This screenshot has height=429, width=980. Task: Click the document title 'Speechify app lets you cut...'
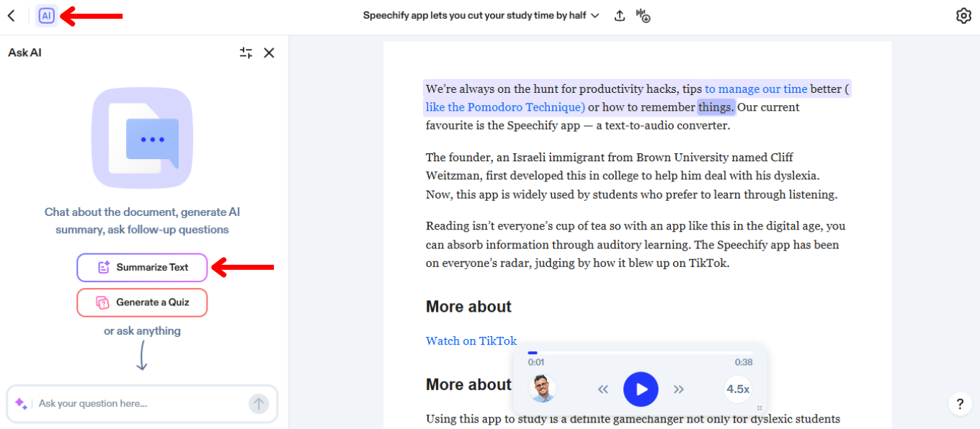(x=475, y=16)
